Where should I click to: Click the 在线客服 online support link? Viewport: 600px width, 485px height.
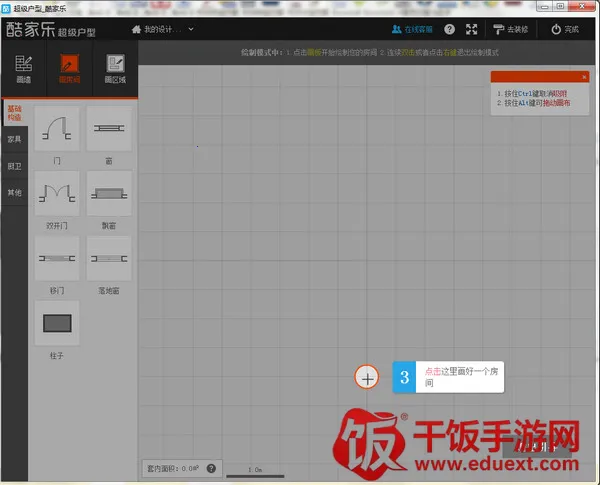click(412, 29)
